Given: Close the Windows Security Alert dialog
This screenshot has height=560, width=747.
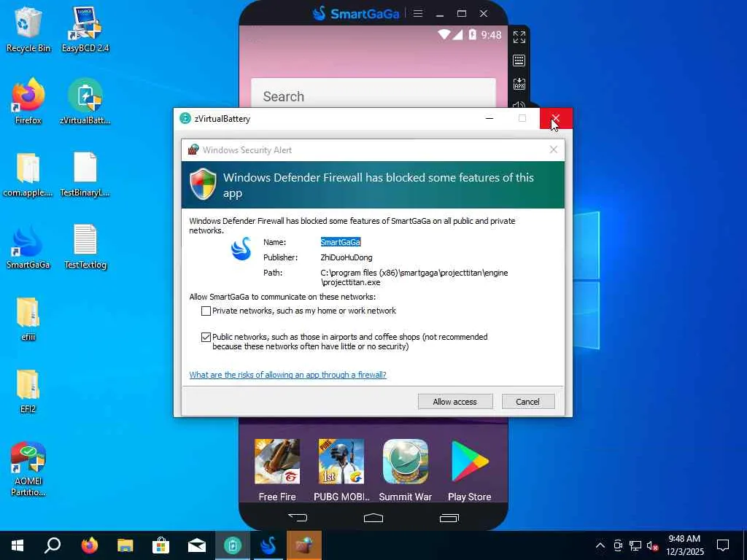Looking at the screenshot, I should coord(553,150).
